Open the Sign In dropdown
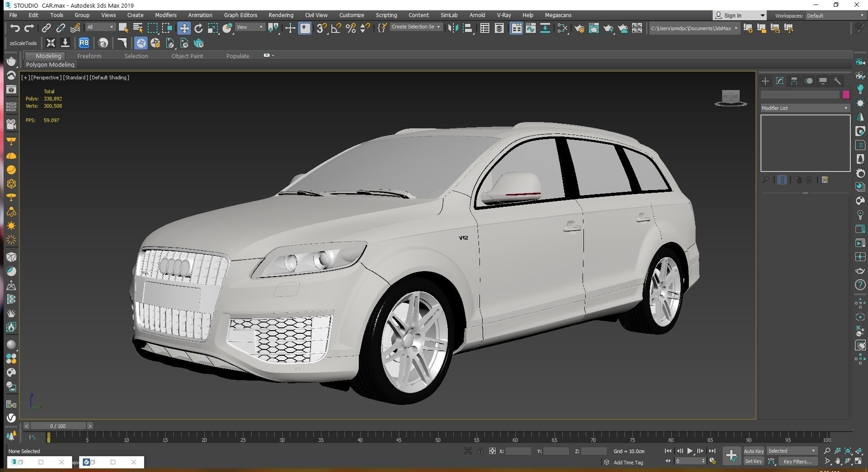868x472 pixels. (740, 16)
